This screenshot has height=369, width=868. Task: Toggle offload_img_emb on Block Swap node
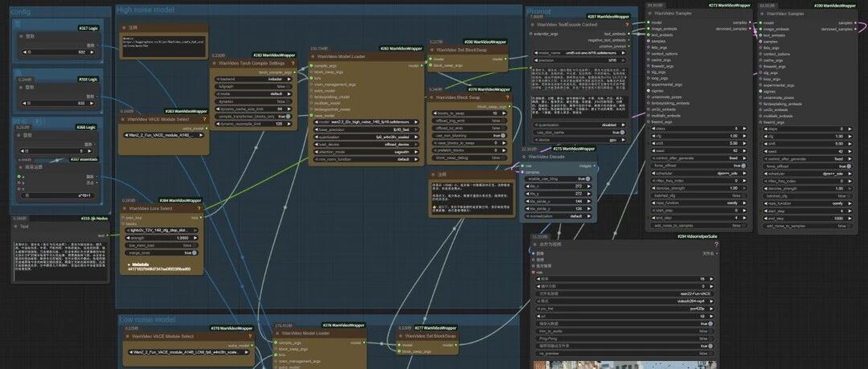click(470, 121)
